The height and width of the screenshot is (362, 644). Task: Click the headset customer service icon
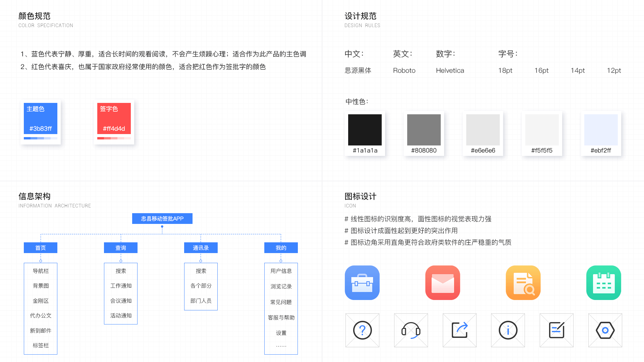tap(411, 330)
